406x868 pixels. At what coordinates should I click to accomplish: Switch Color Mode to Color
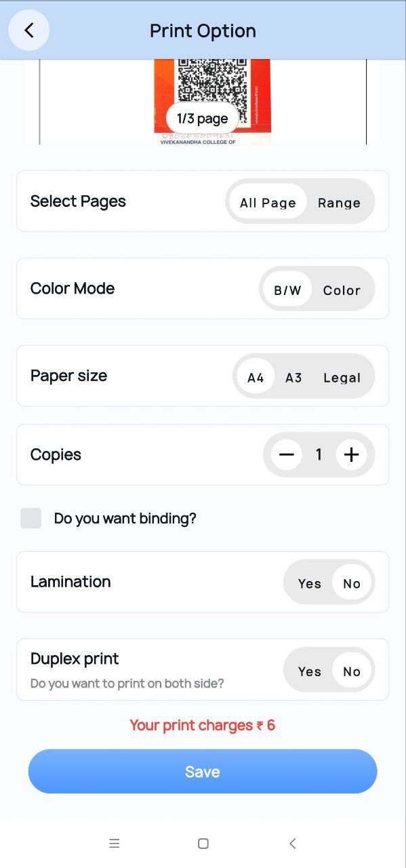[342, 290]
